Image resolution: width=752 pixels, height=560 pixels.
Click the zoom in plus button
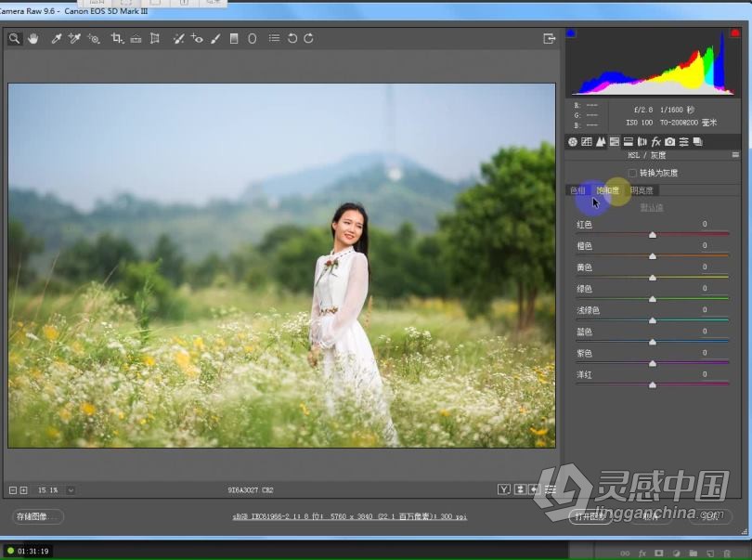click(23, 490)
